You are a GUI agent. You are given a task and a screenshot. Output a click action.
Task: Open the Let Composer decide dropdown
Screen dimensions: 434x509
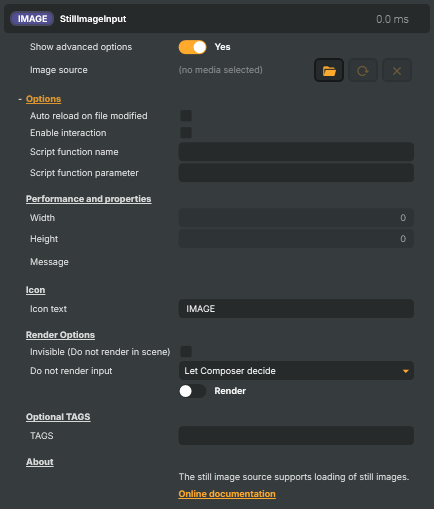[296, 371]
